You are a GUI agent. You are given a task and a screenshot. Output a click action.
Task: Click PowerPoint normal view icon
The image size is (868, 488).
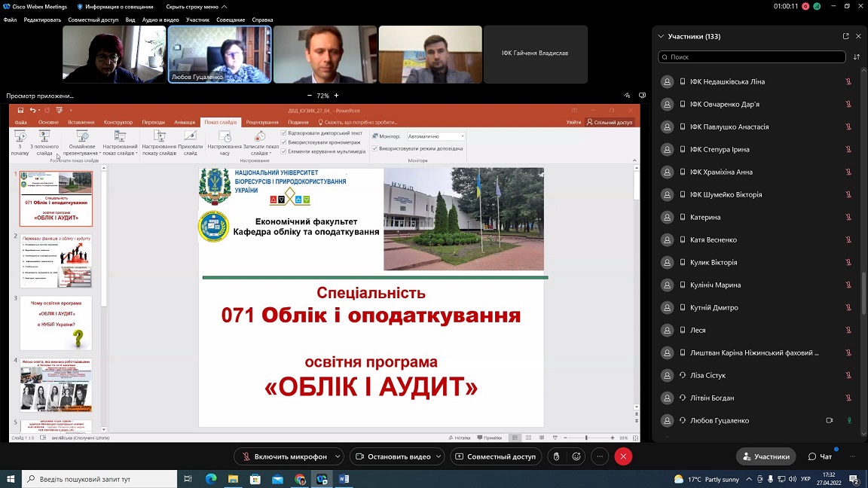tap(515, 438)
